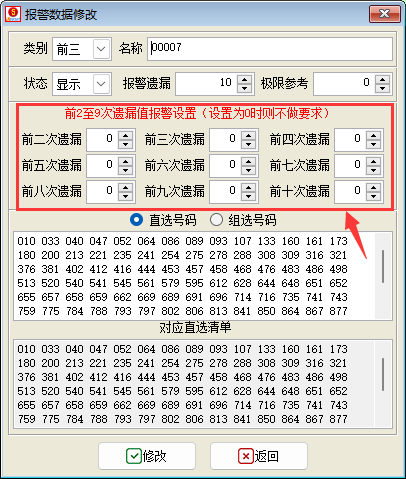Decrement the 前八次遗漏 spinner
Viewport: 406px width, 479px height.
tap(125, 196)
